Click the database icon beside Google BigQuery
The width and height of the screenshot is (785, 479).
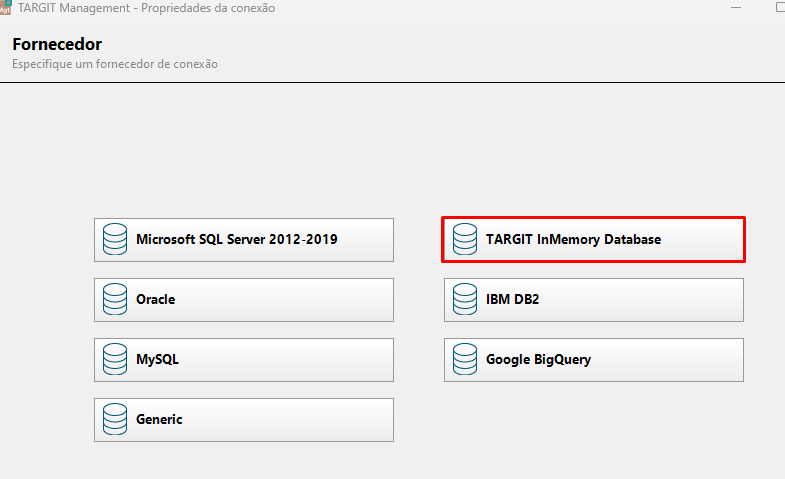tap(465, 359)
